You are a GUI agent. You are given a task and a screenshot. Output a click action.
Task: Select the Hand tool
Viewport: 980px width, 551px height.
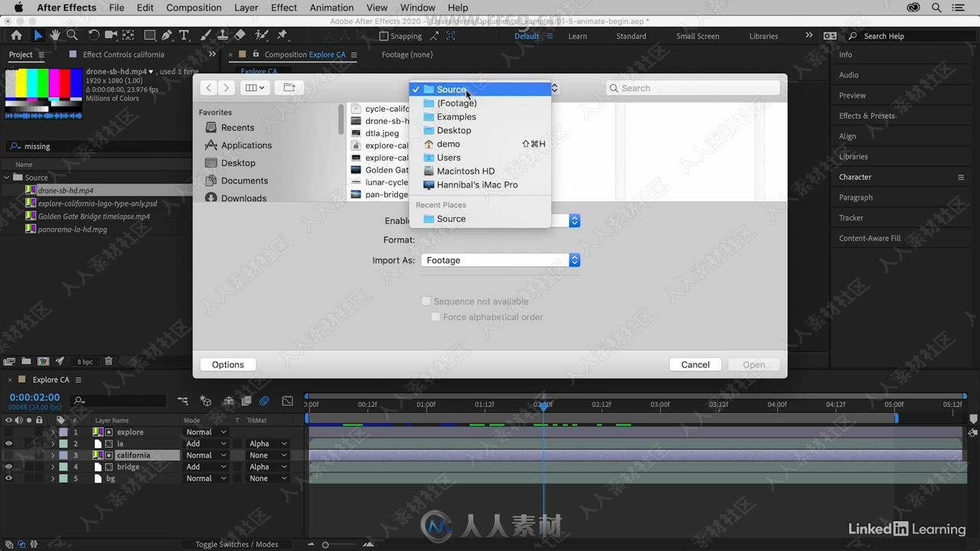(55, 35)
